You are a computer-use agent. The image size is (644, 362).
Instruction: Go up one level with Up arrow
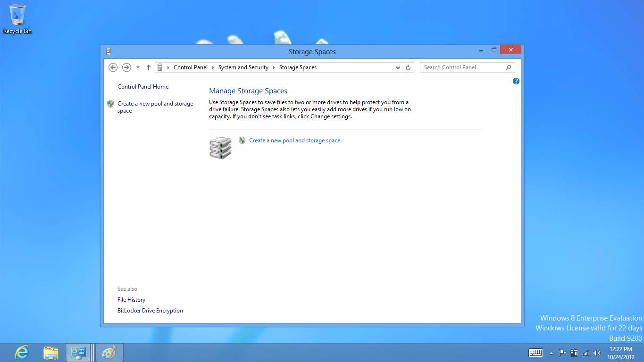(149, 67)
